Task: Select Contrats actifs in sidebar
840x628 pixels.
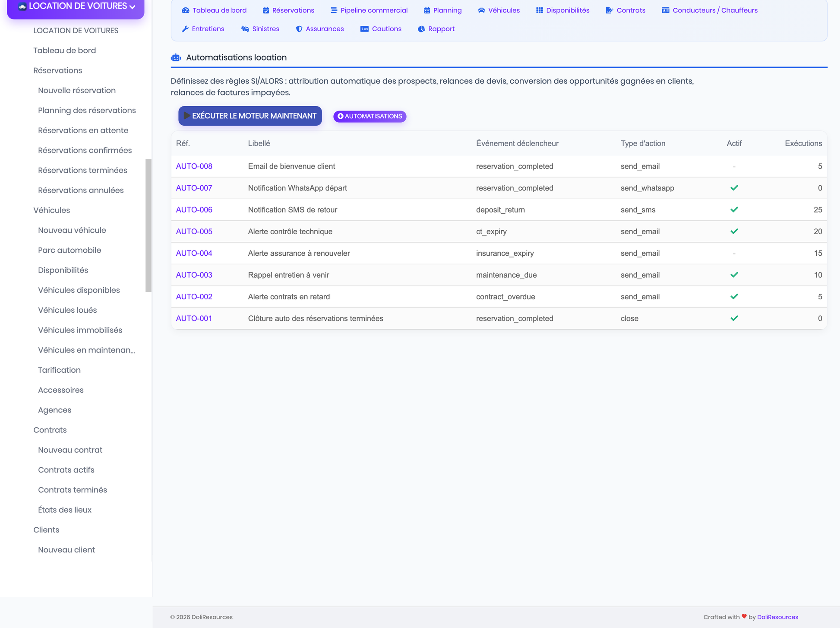Action: tap(66, 469)
